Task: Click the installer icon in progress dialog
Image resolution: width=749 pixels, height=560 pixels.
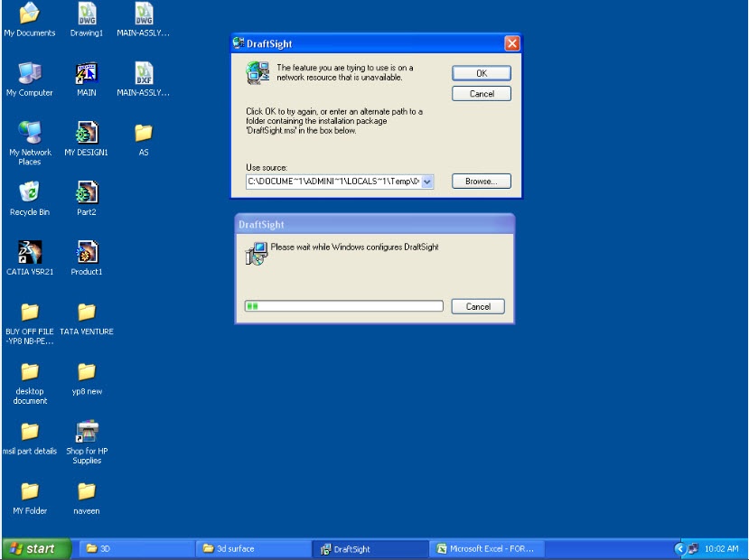Action: [x=257, y=254]
